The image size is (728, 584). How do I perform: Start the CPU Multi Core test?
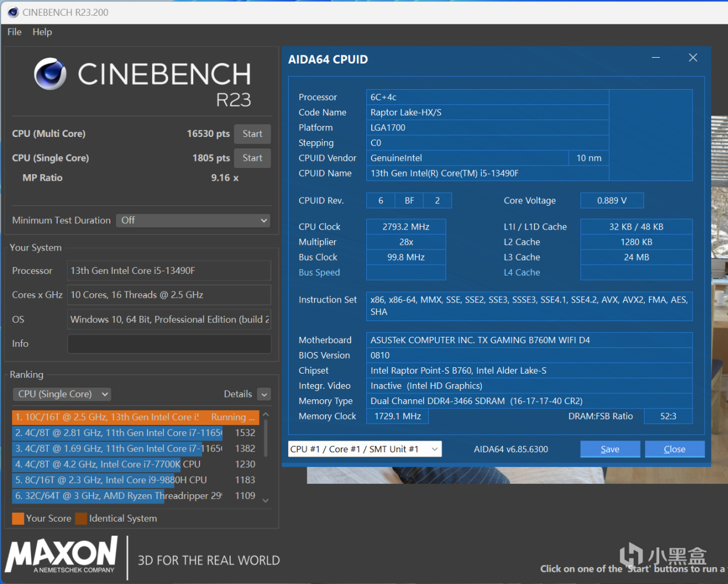252,134
